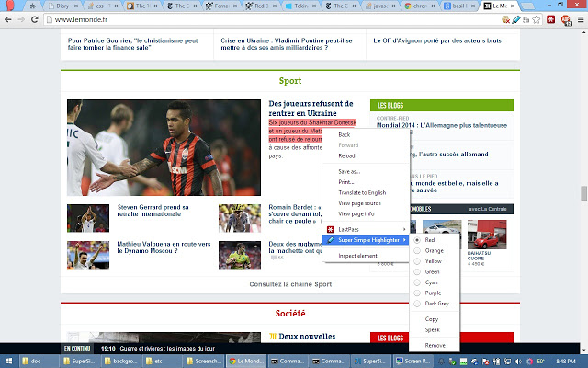This screenshot has height=368, width=588.
Task: Switch to the chron... browser tab
Action: click(x=419, y=6)
